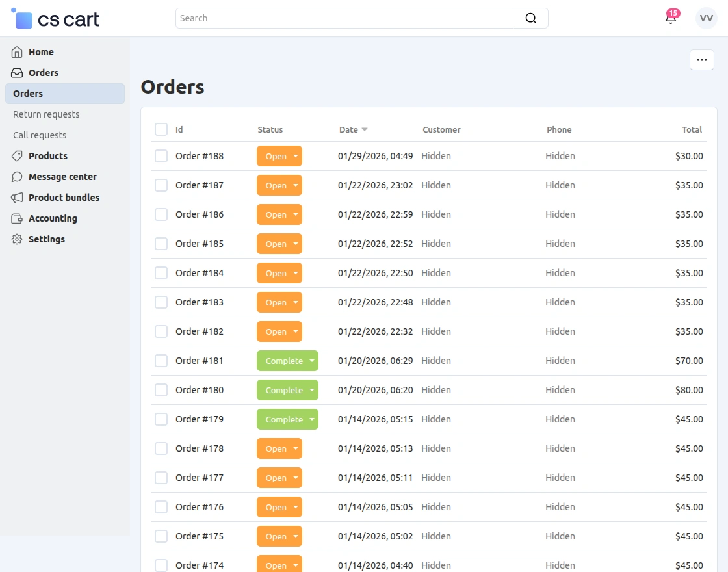Select the Product bundles megaphone icon

(18, 198)
